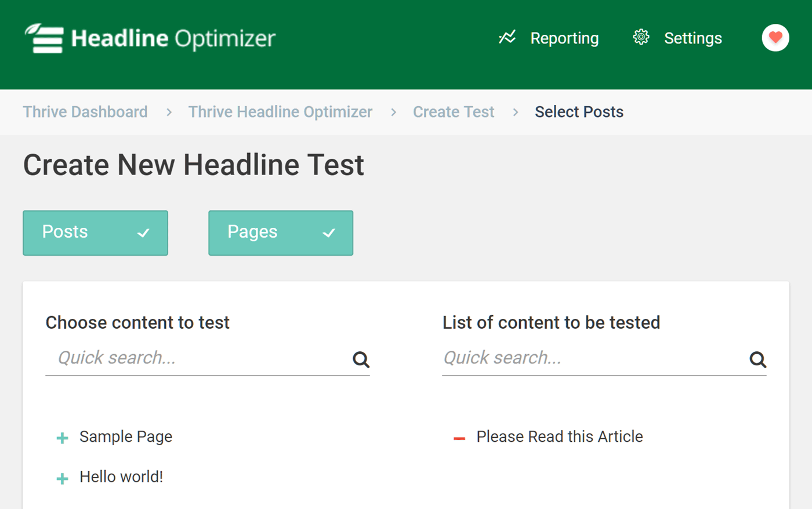Click List of content to be tested label
The image size is (812, 509).
click(x=551, y=322)
